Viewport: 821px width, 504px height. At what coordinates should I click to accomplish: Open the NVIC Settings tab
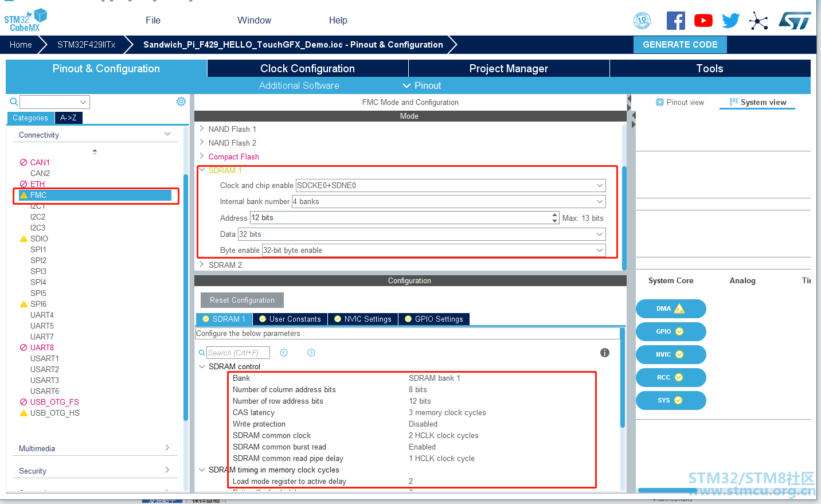(363, 319)
